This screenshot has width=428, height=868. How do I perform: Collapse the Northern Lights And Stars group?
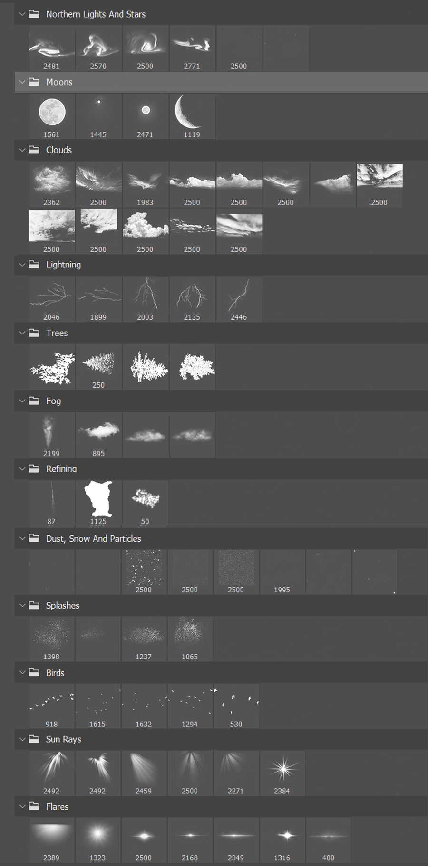tap(22, 14)
